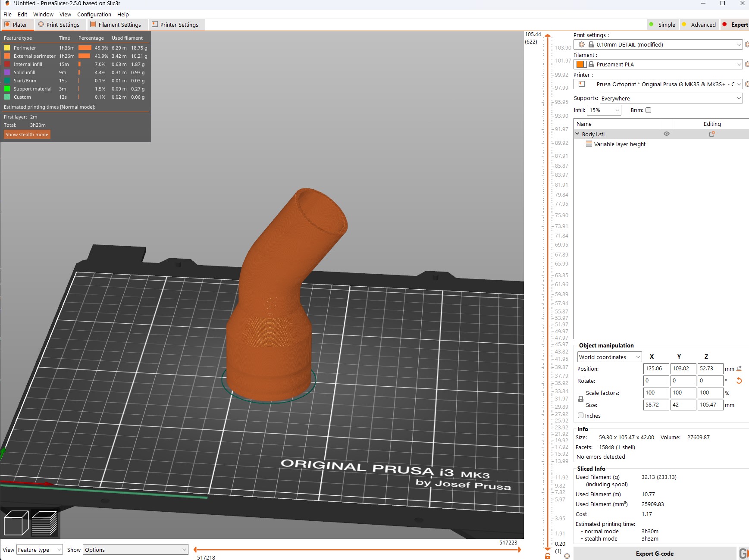Open the Print settings preset dropdown
This screenshot has width=749, height=560.
[x=739, y=44]
